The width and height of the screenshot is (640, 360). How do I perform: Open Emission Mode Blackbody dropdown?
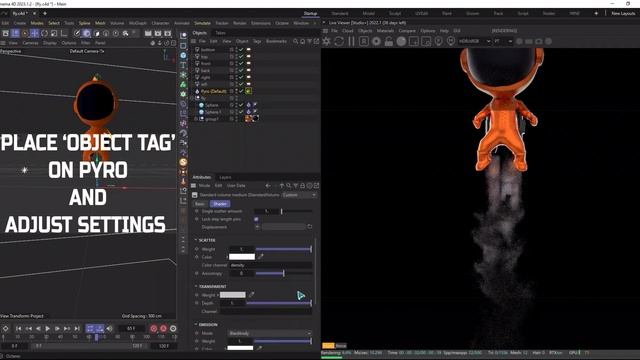click(x=269, y=333)
